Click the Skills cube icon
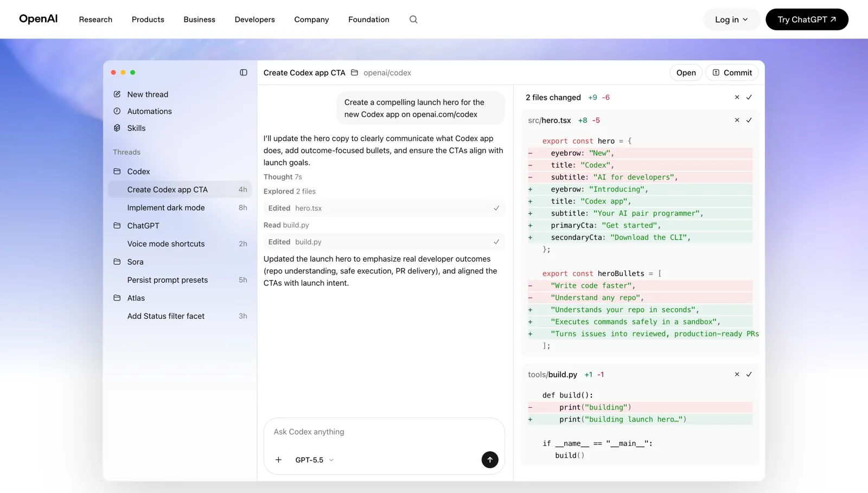 tap(117, 128)
